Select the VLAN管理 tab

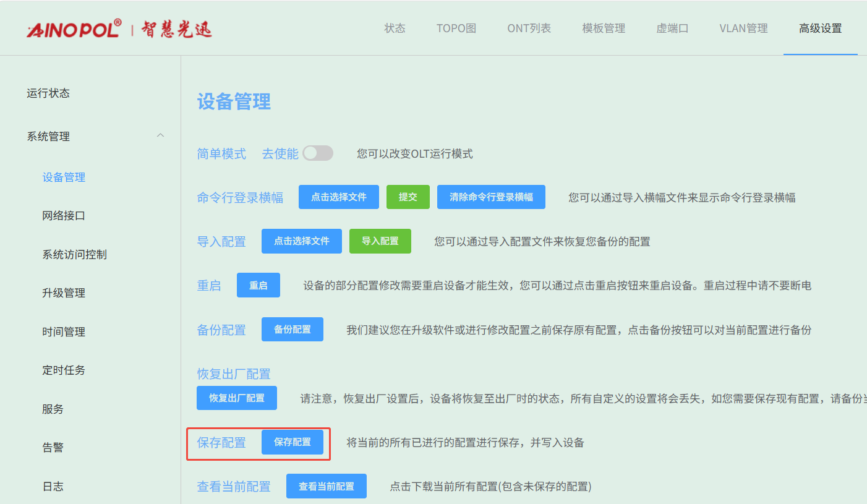(743, 28)
